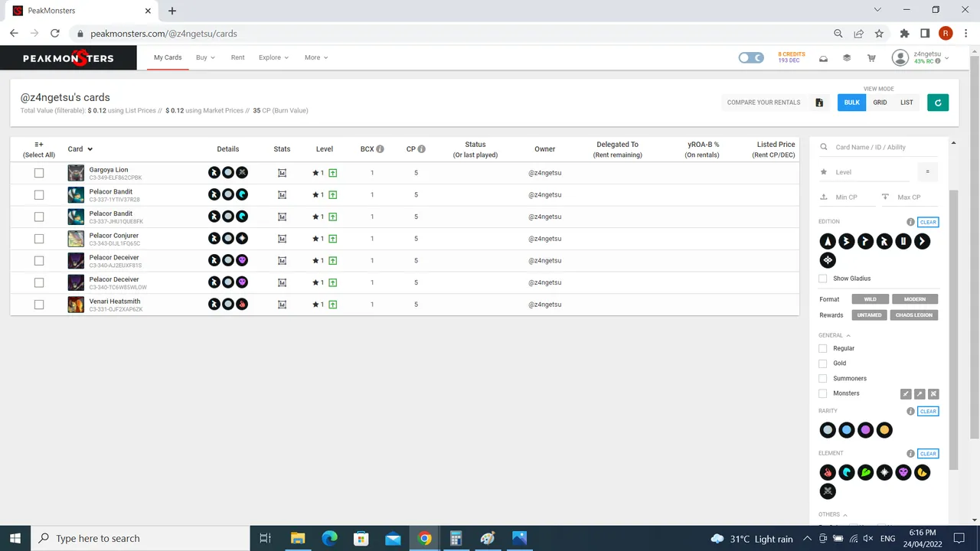Click COMPARE YOUR RENTALS button

763,103
